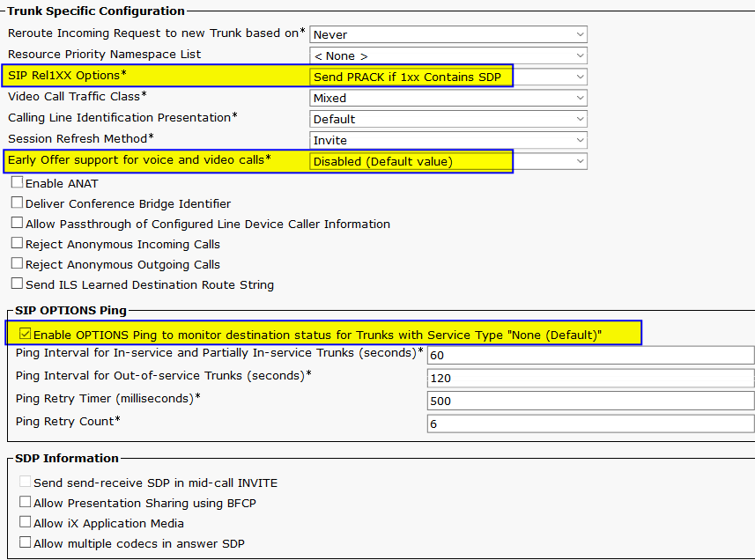Open Early Offer support dropdown
This screenshot has width=755, height=560.
click(x=448, y=162)
